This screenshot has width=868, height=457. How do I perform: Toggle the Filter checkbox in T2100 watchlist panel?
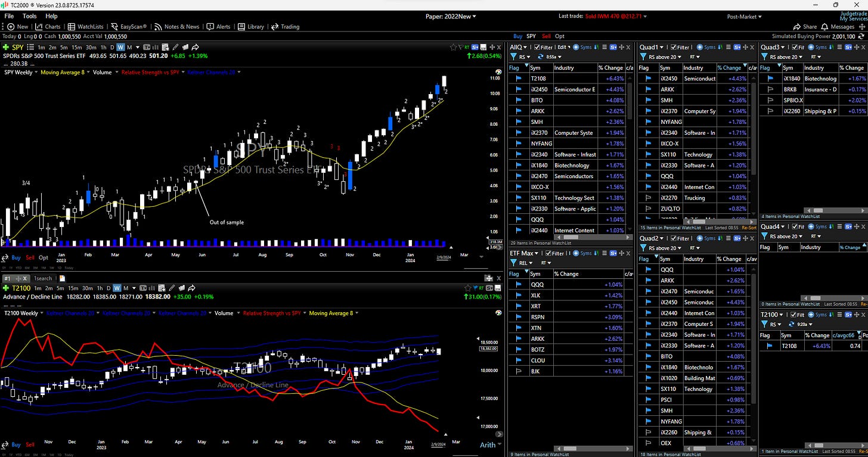click(793, 315)
